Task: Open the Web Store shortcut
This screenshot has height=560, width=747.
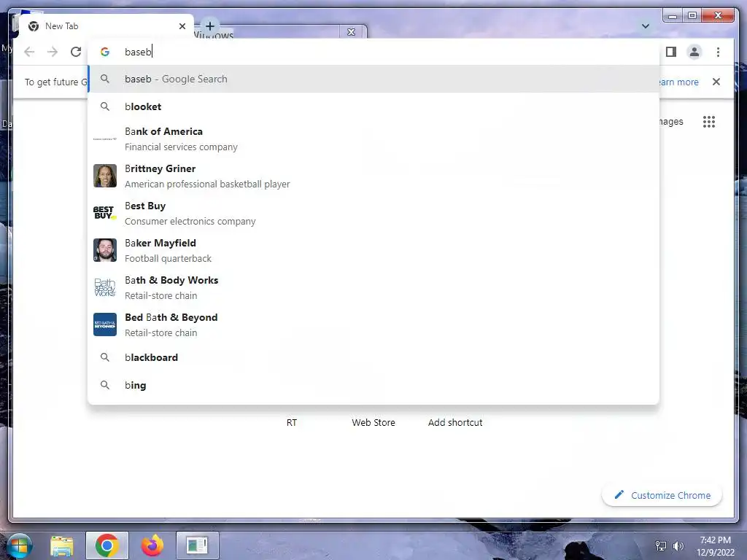Action: [373, 422]
